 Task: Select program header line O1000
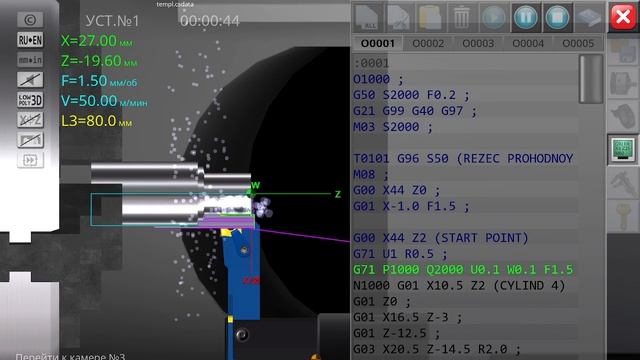point(378,79)
